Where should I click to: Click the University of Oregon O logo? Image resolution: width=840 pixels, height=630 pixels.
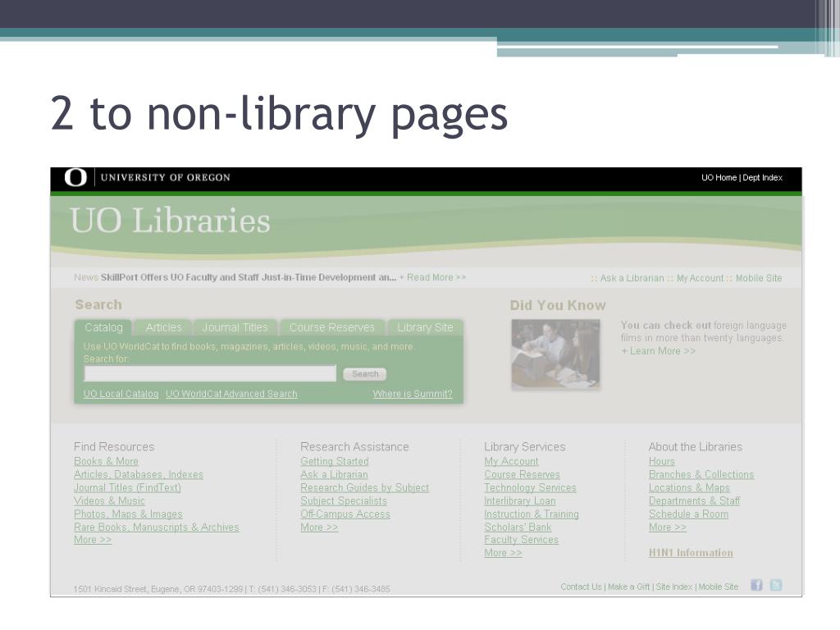(x=75, y=177)
